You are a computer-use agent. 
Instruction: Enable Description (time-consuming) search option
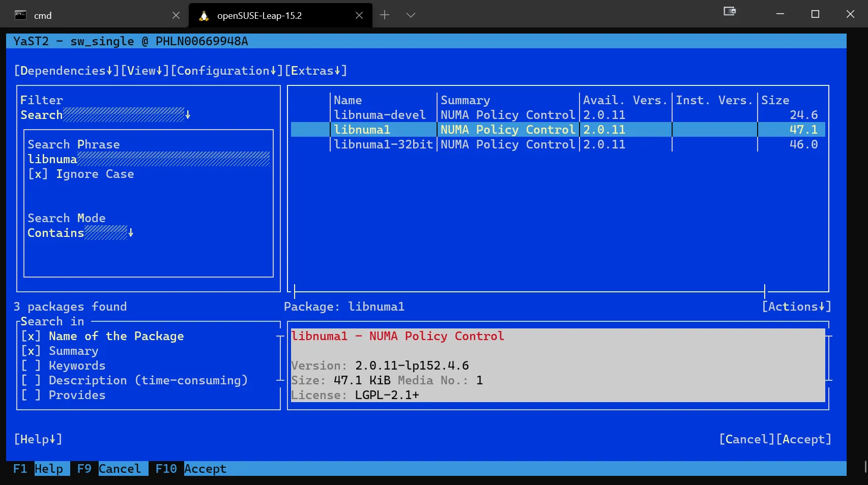[31, 380]
